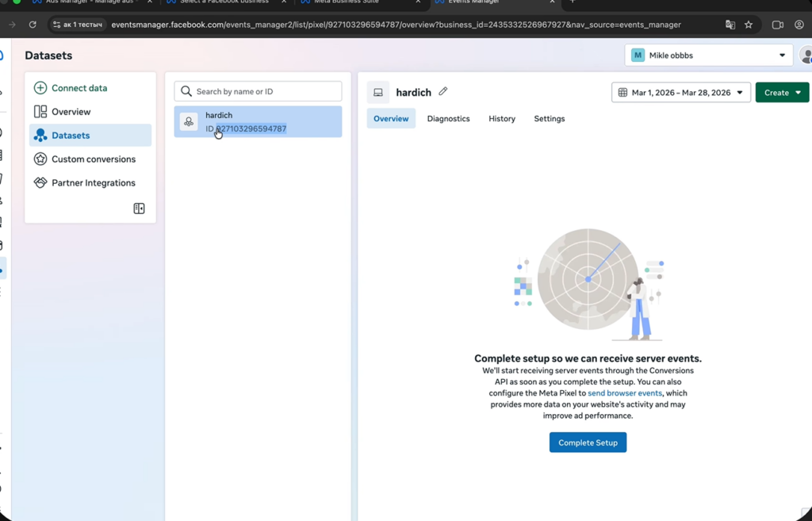Open the date range Mar 1 – Mar 28 dropdown
Viewport: 812px width, 521px height.
coord(681,93)
